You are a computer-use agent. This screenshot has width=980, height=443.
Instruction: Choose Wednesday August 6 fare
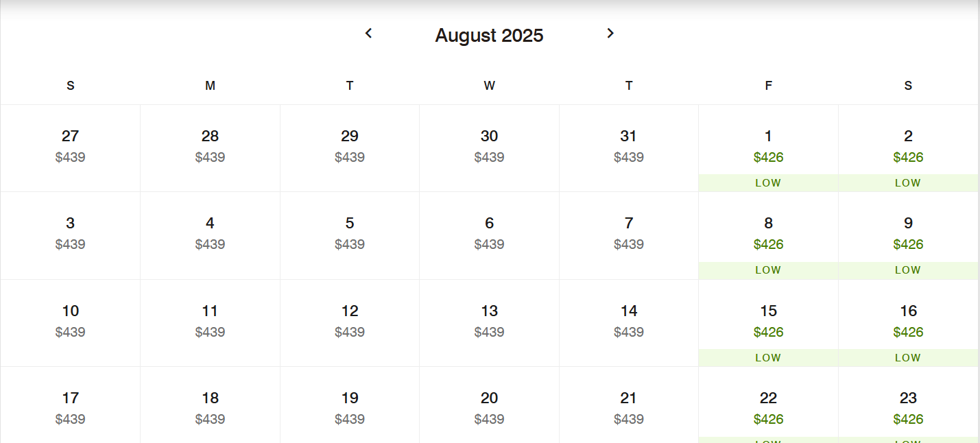coord(489,235)
